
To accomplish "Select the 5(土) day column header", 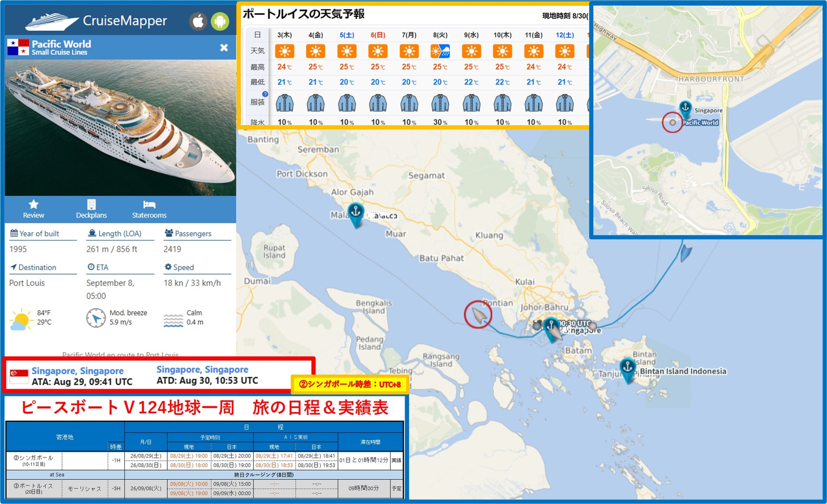I will (347, 35).
